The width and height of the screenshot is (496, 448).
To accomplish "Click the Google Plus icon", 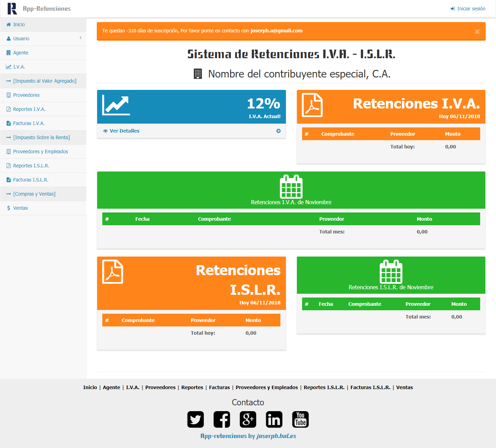I will pyautogui.click(x=248, y=419).
